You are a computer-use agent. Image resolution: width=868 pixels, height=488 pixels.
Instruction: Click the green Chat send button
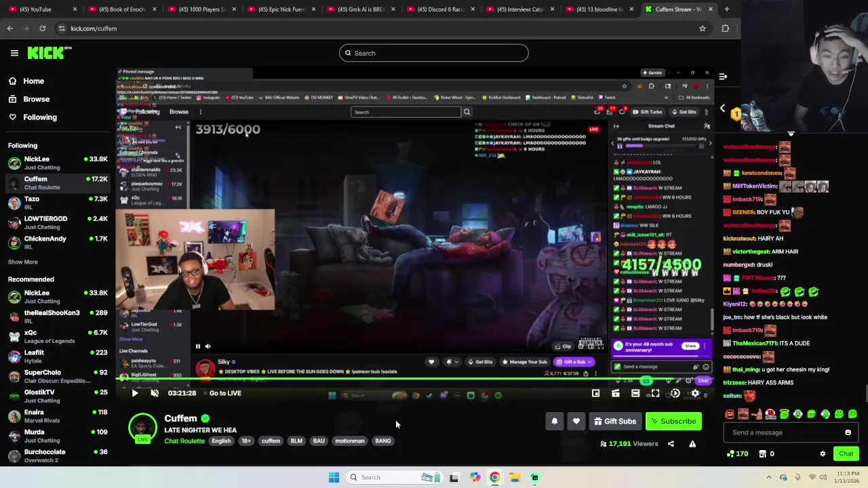coord(846,454)
